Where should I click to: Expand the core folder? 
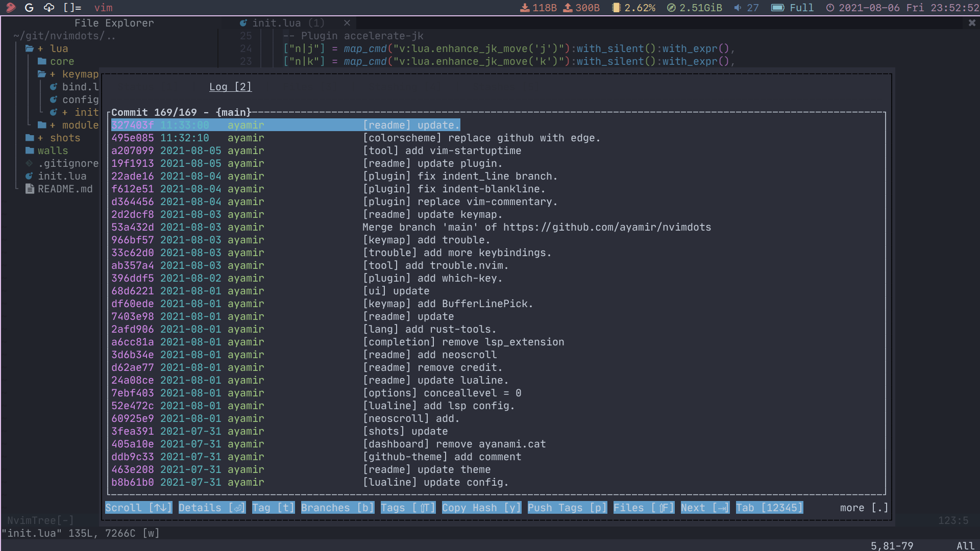(x=62, y=61)
